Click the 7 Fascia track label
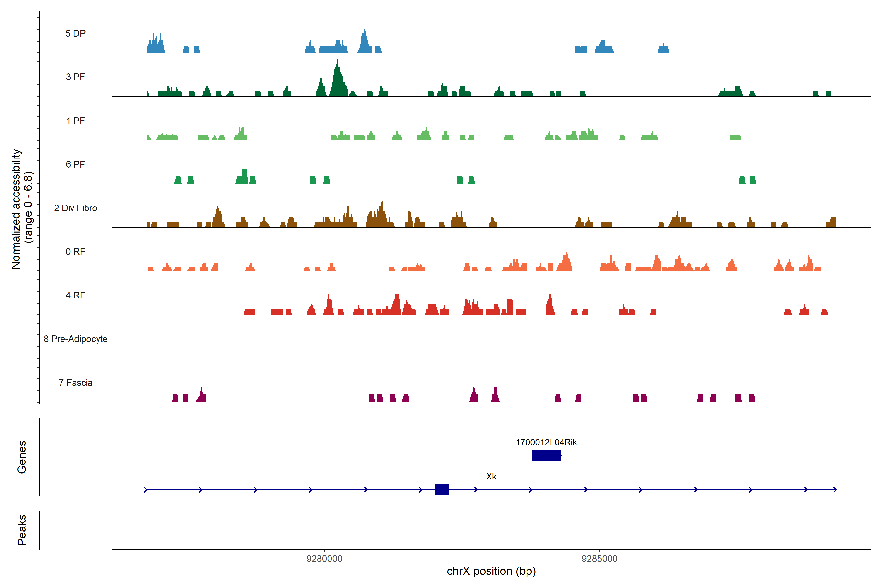The width and height of the screenshot is (882, 588). (75, 382)
